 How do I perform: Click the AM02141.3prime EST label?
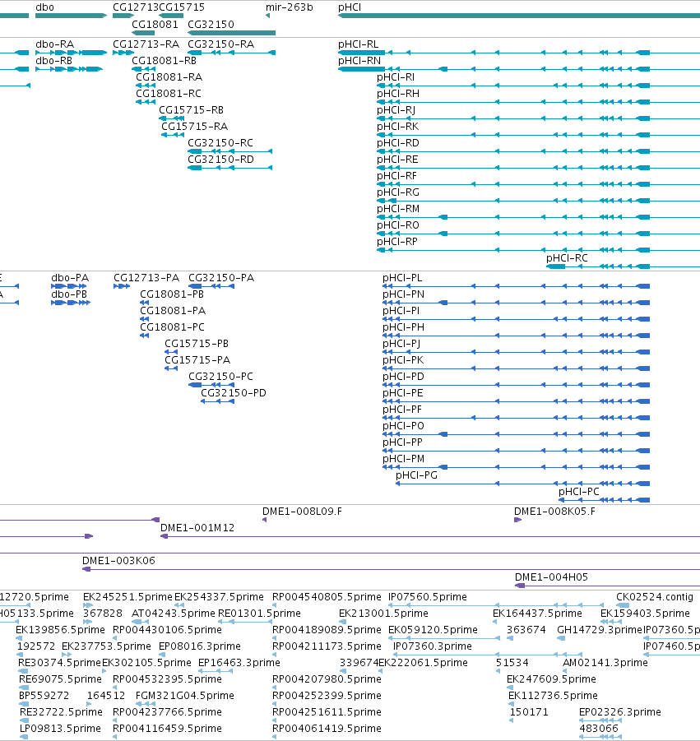(x=605, y=663)
